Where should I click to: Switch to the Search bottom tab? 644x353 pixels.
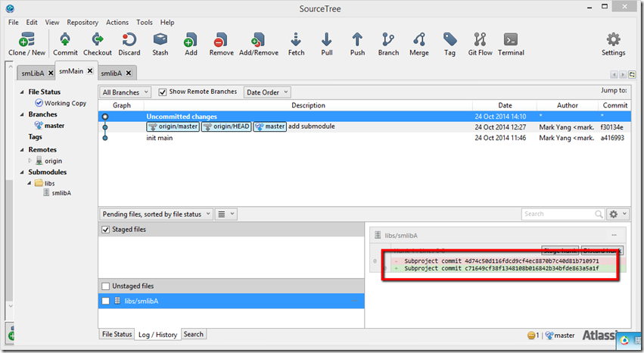click(x=193, y=334)
